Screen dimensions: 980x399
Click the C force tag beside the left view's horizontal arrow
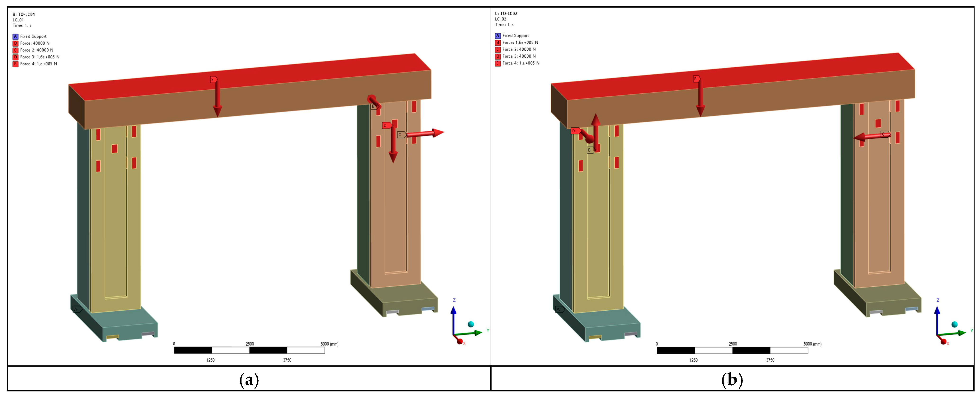pyautogui.click(x=401, y=135)
